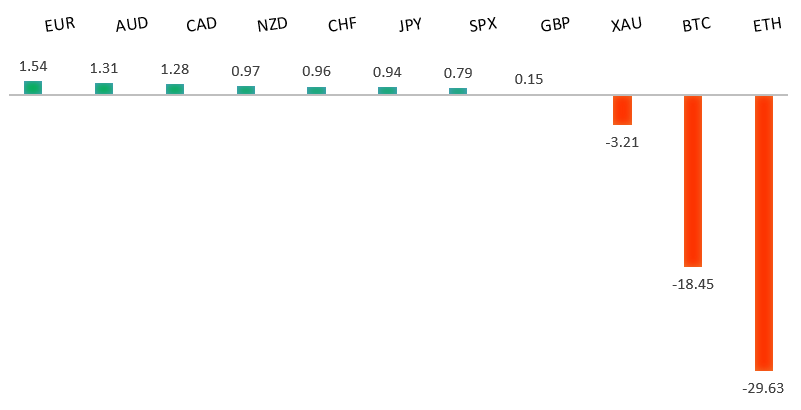Select the red XAU bar

[x=622, y=110]
